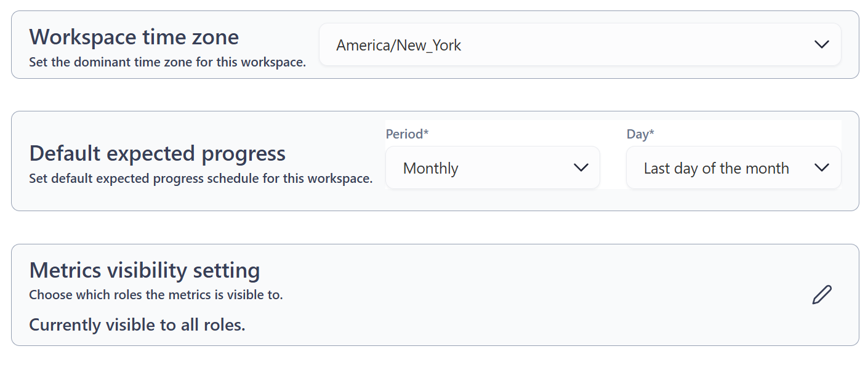Click the Default expected progress heading
Screen dimensions: 868x386
158,153
